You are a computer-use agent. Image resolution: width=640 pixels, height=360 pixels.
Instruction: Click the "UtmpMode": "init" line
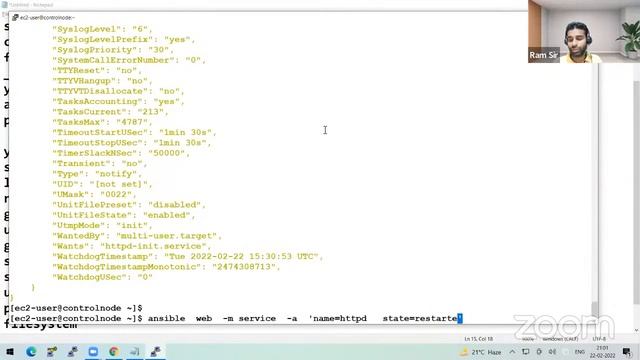102,225
